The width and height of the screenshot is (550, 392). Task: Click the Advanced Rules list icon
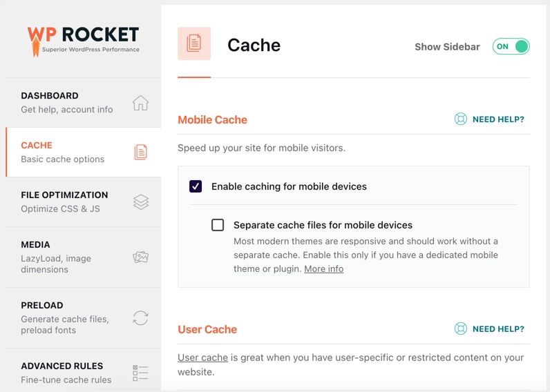[x=140, y=373]
